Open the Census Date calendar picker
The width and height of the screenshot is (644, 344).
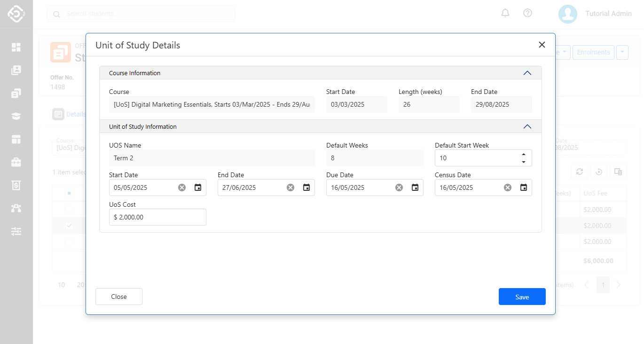(x=524, y=188)
